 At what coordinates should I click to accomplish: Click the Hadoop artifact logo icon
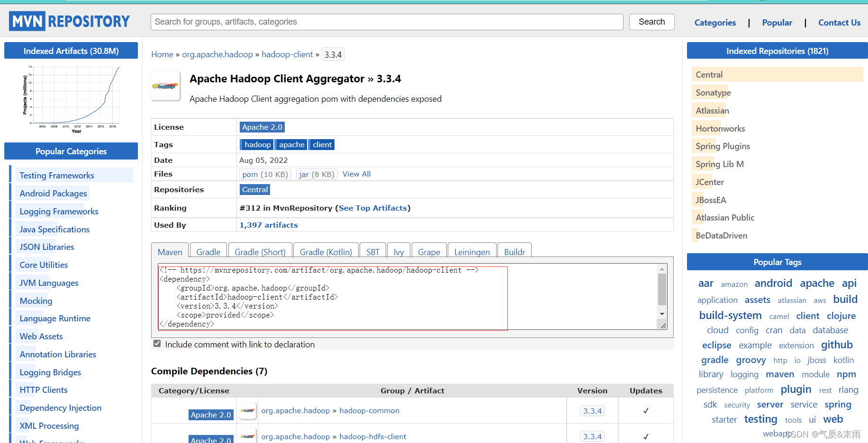click(x=165, y=86)
